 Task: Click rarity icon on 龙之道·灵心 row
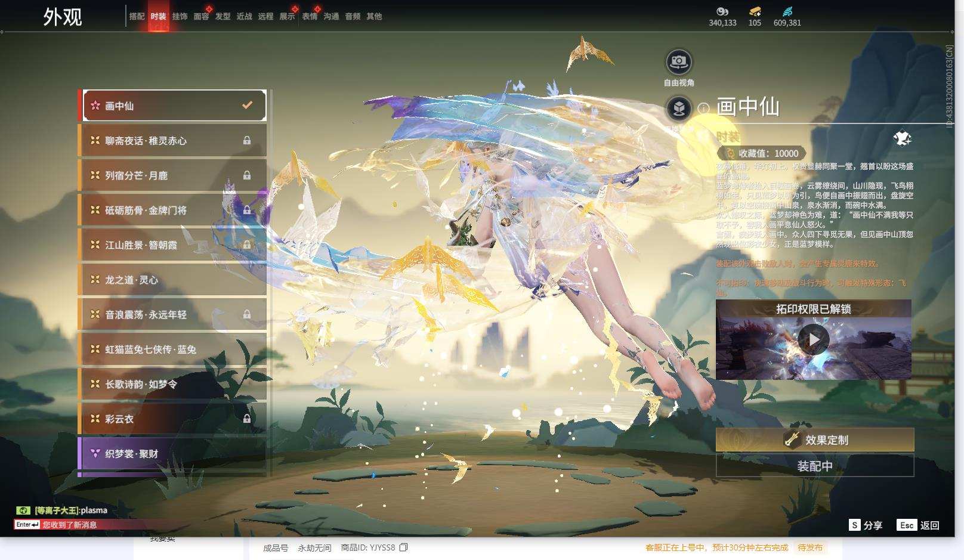point(95,280)
